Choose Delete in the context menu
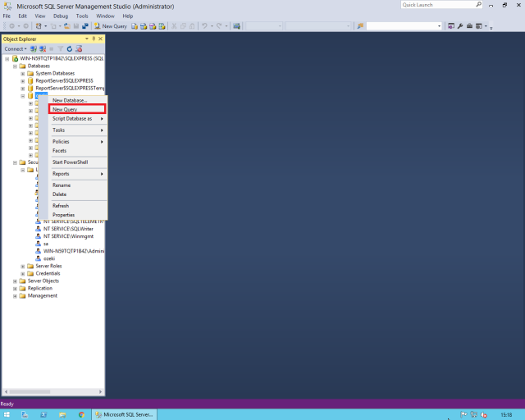This screenshot has width=525, height=420. (77, 194)
